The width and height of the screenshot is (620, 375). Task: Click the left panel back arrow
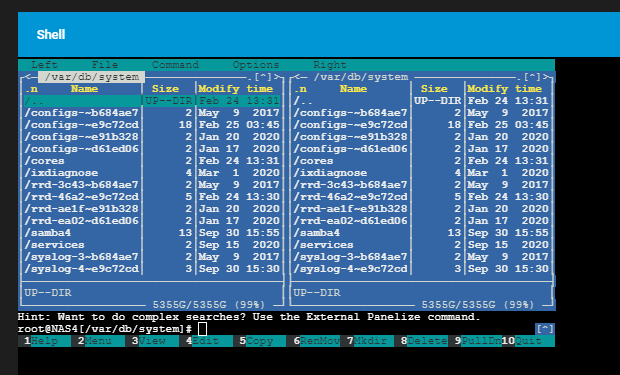[28, 77]
